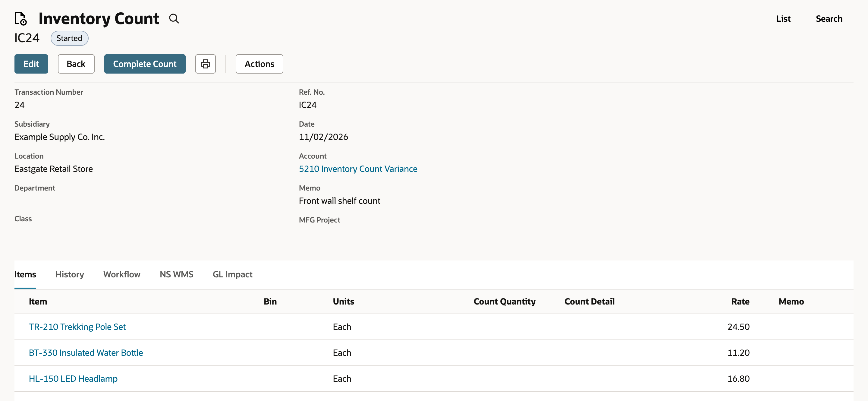Click the date value 11/02/2026

point(323,137)
